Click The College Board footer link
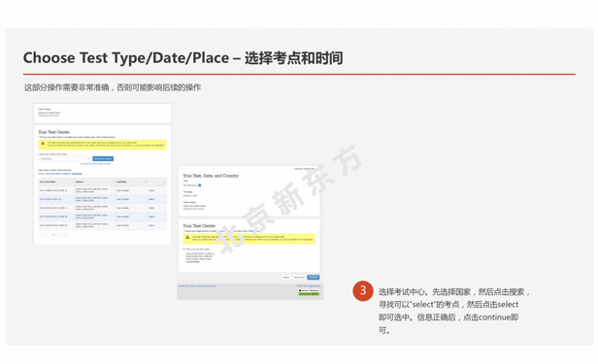Viewport: 598px width, 364px height. [x=312, y=286]
